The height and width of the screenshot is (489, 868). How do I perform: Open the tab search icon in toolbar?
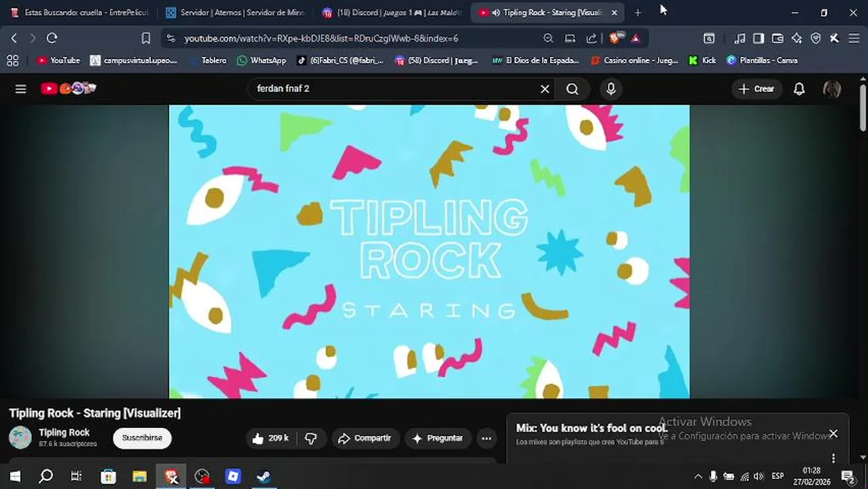pyautogui.click(x=708, y=39)
